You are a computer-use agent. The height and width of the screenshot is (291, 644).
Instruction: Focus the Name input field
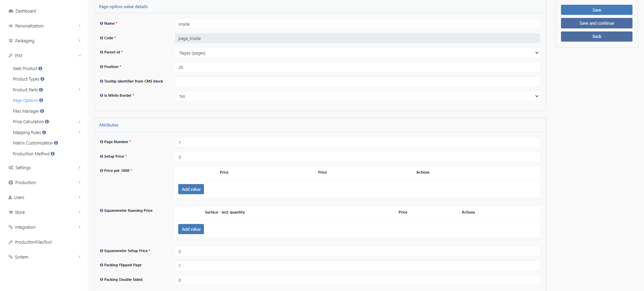357,24
